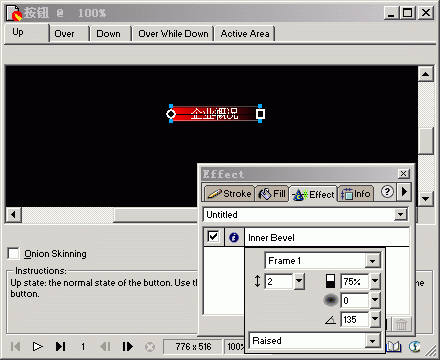This screenshot has height=360, width=440.
Task: Expand the Raised button preset dropdown
Action: [373, 341]
